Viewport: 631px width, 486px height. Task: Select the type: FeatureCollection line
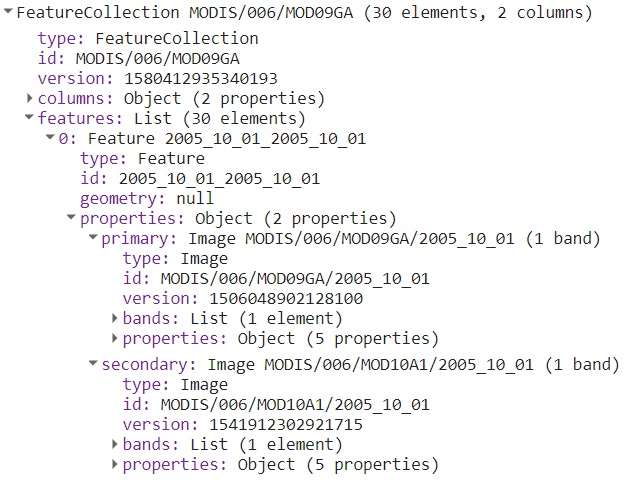click(148, 39)
